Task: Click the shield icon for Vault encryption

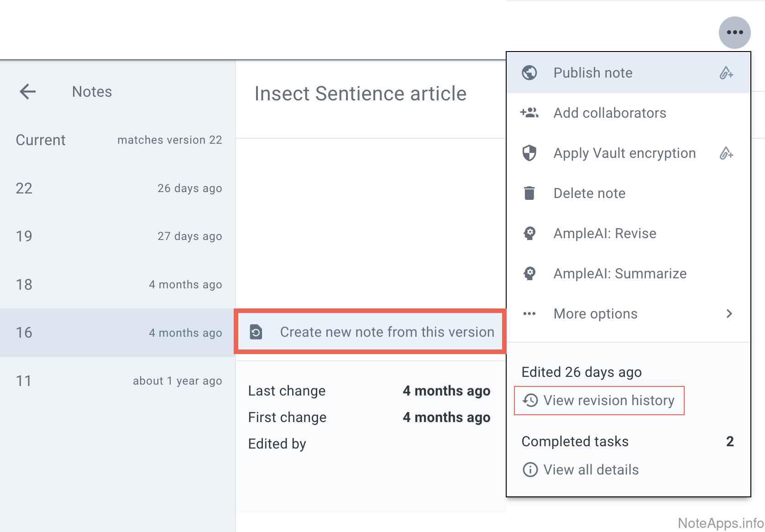Action: pyautogui.click(x=529, y=153)
